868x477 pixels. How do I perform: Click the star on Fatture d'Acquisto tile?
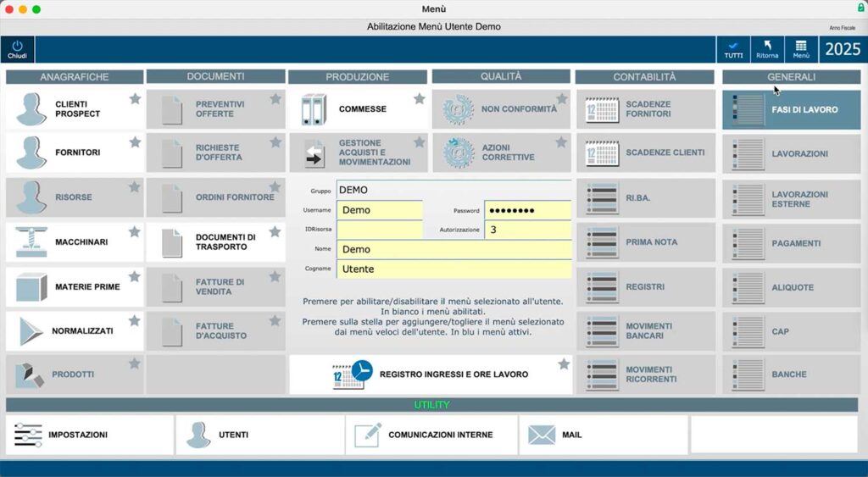pyautogui.click(x=275, y=321)
